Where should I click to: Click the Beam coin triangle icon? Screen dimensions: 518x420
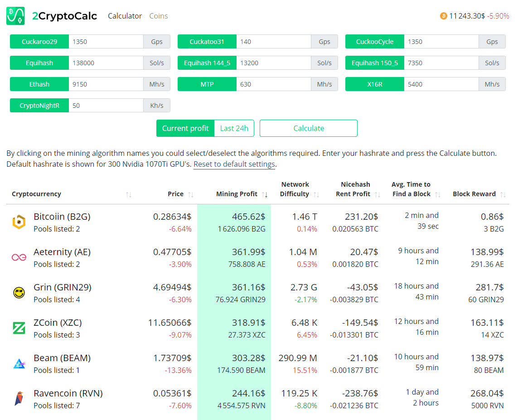[x=19, y=363]
